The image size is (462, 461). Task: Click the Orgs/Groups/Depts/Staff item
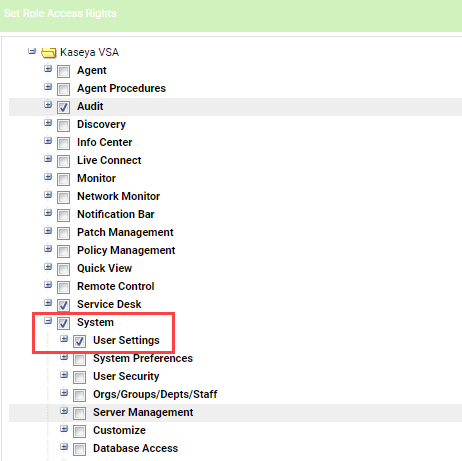(x=155, y=394)
